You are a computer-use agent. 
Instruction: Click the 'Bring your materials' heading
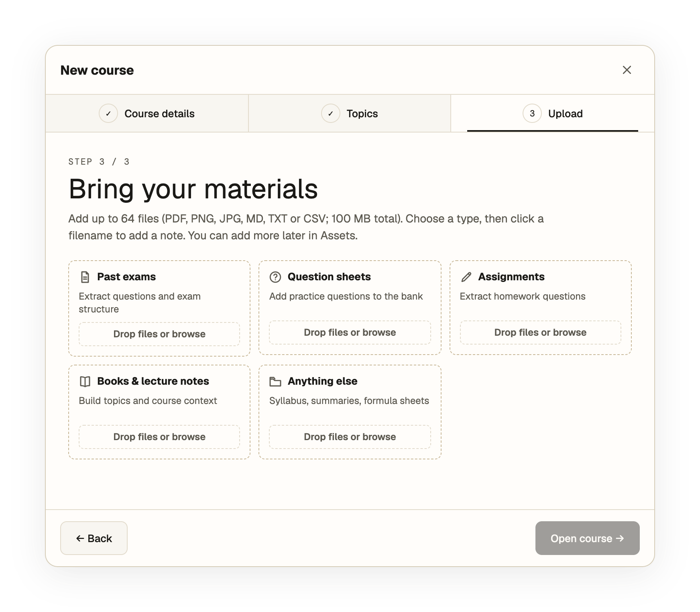coord(193,189)
